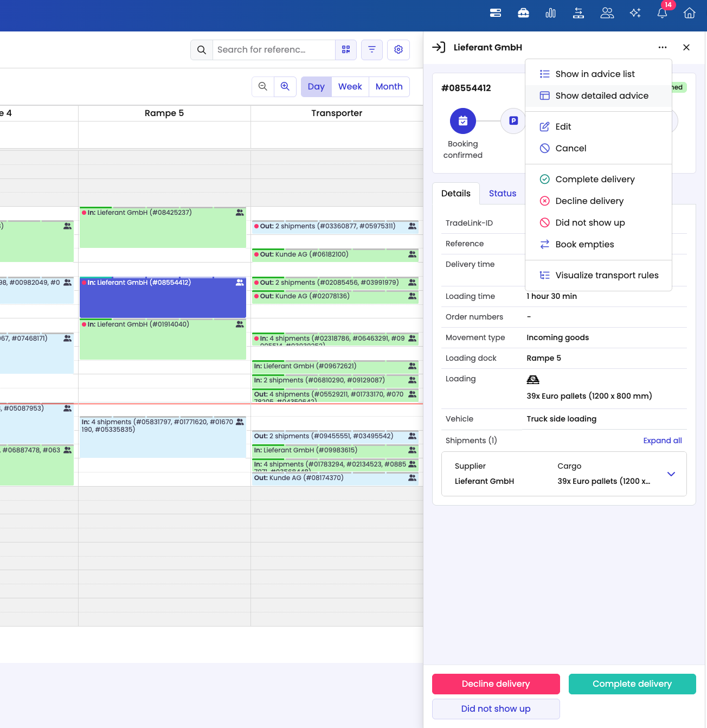Click the pallet loading icon
Screen dimensions: 707x728
coord(533,380)
